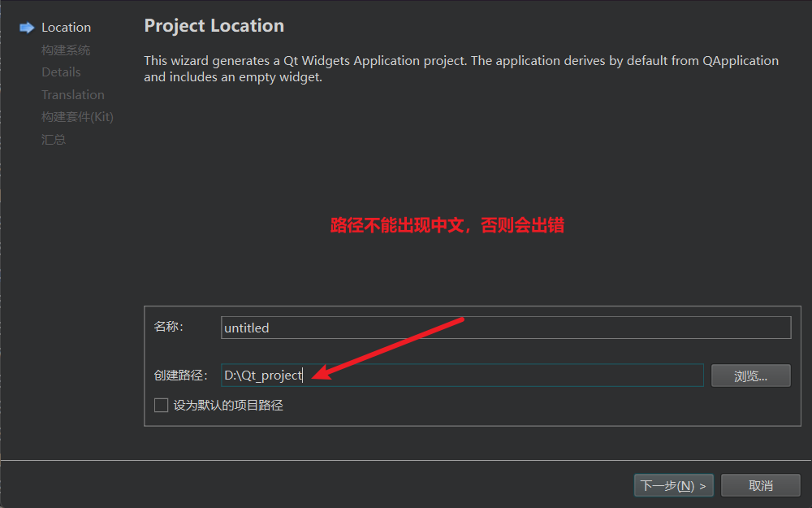Click the 浏览... button to browse folders

[750, 375]
